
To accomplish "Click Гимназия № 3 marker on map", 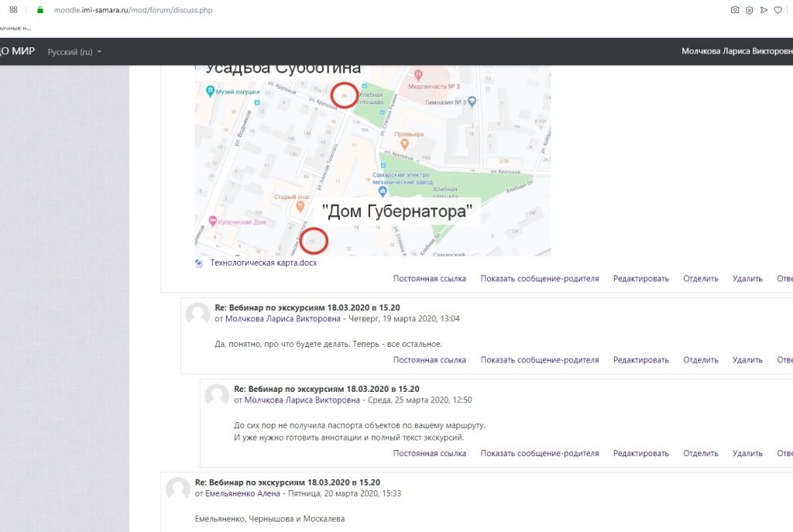I will click(x=472, y=102).
